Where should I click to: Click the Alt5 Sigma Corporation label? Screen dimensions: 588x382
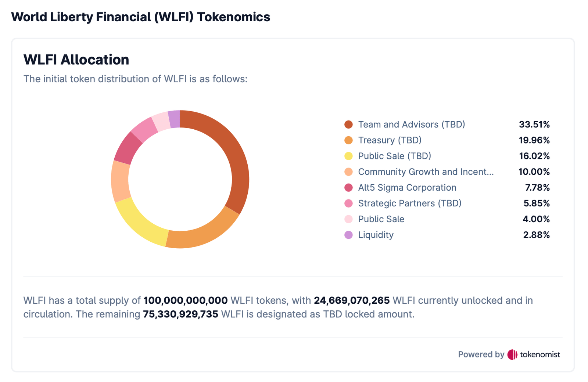click(x=407, y=188)
